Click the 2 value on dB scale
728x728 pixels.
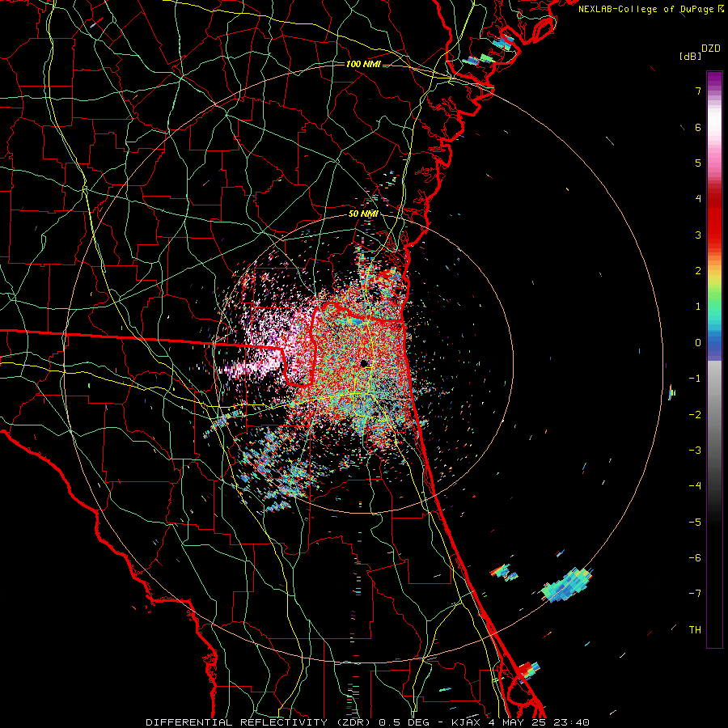tap(698, 271)
